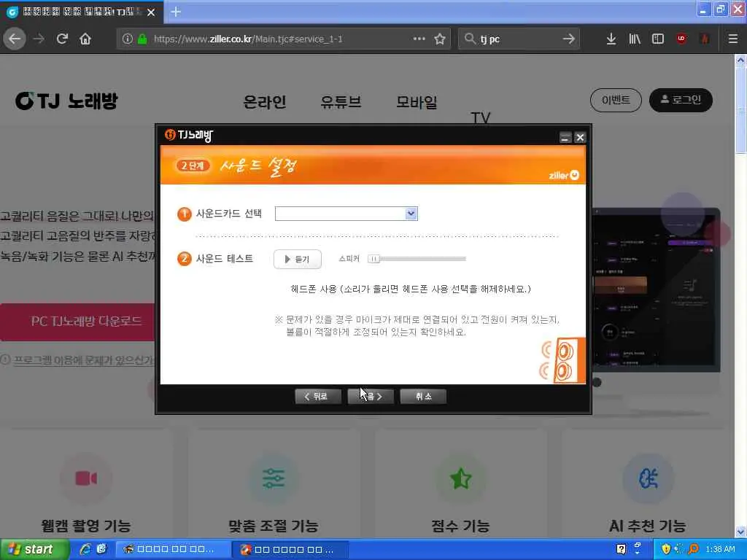Click the security shield tray icon

(x=666, y=550)
